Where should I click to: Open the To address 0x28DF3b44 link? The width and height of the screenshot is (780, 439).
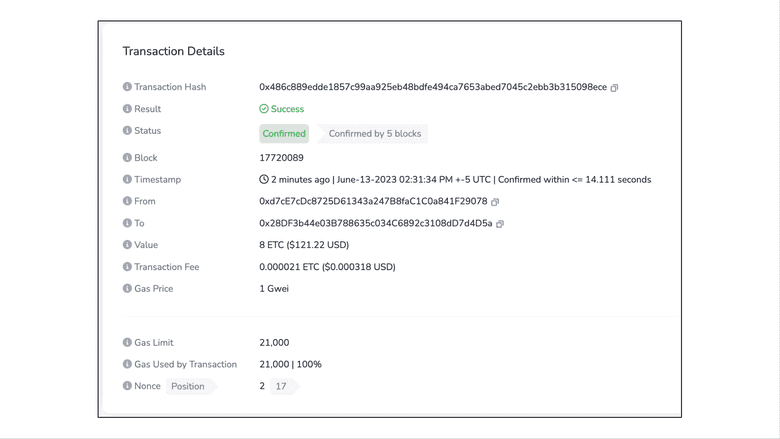coord(375,223)
